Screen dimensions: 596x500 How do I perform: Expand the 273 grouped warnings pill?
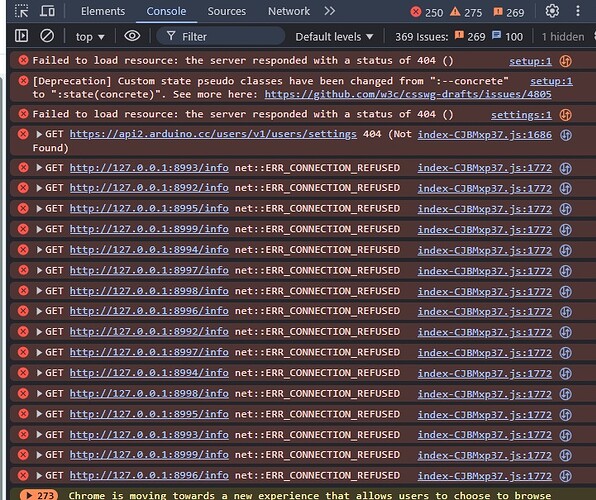39,495
